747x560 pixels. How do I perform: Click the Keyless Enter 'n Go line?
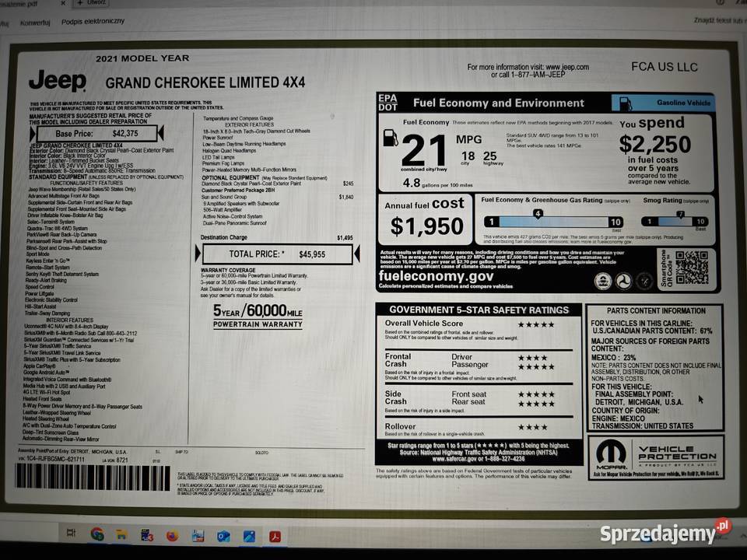(47, 261)
